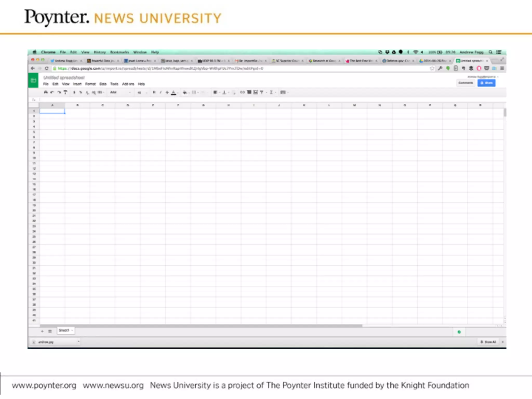This screenshot has width=532, height=399.
Task: Open the Format menu
Action: [90, 84]
